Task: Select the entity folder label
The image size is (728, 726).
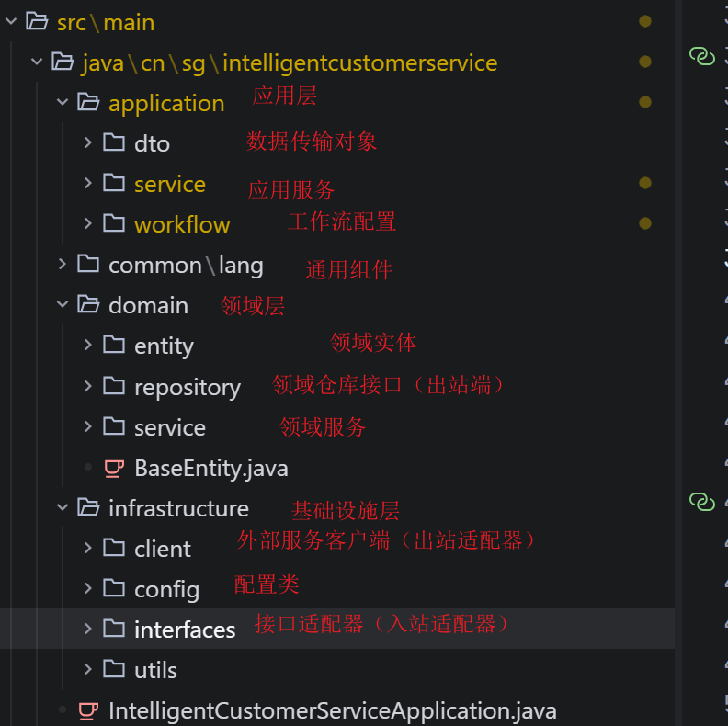Action: 164,346
